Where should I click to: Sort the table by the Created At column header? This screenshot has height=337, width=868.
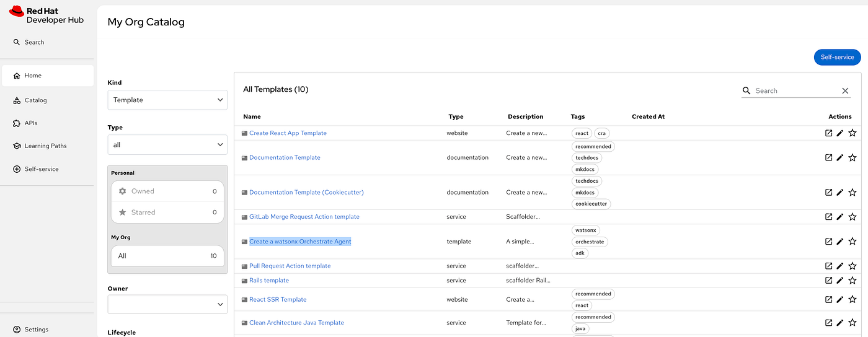(648, 116)
